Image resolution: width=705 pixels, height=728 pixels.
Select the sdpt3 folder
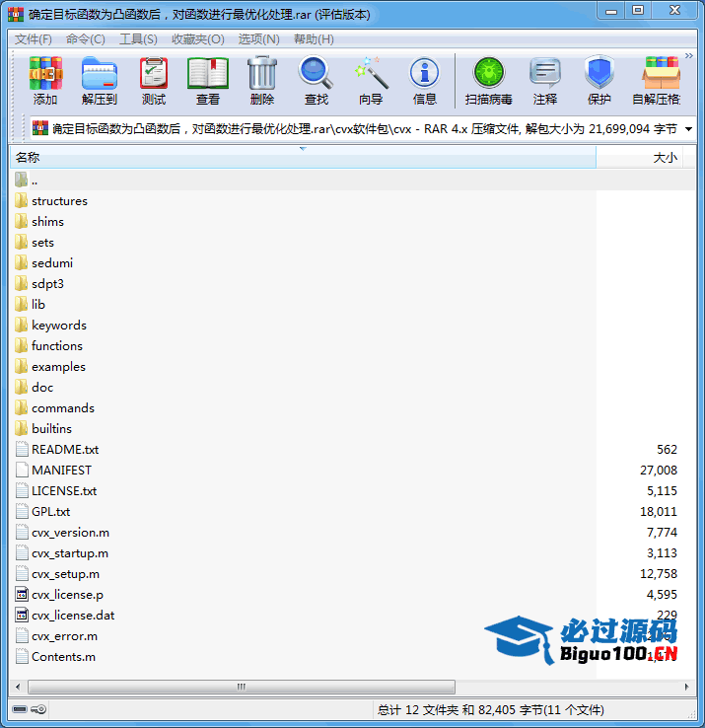click(x=47, y=284)
